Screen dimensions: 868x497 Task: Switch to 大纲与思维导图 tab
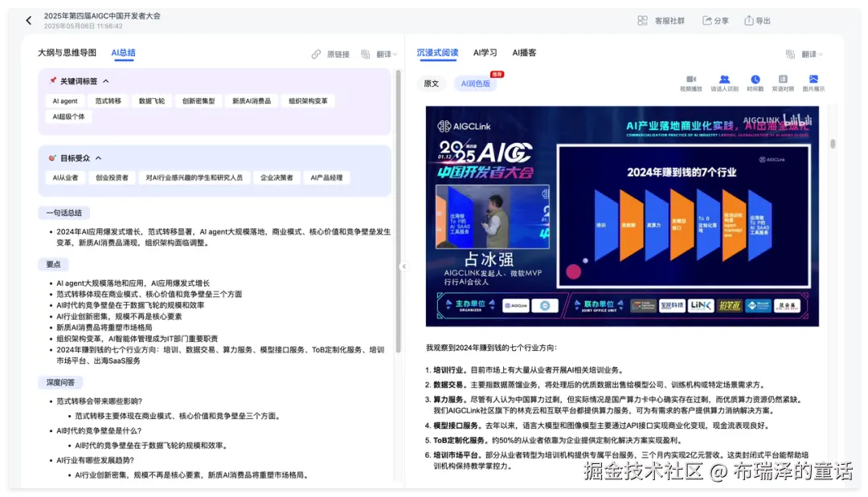click(67, 52)
